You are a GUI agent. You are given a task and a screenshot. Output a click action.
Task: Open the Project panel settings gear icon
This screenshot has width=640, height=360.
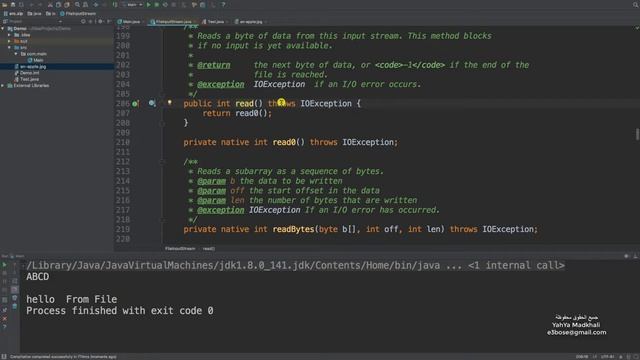click(x=100, y=21)
